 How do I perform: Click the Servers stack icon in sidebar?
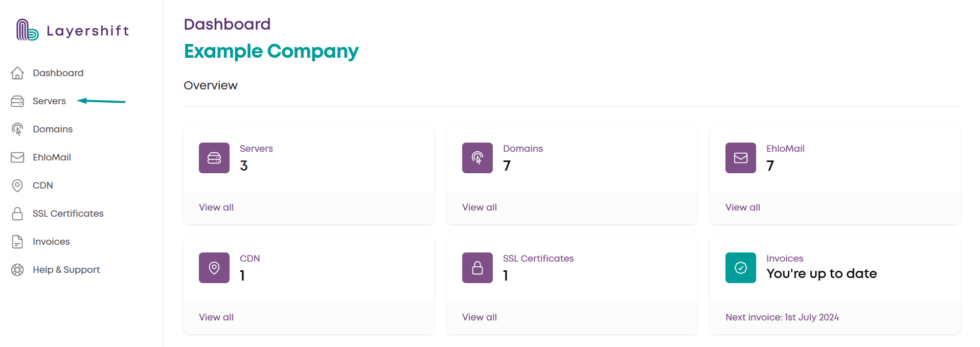point(17,101)
